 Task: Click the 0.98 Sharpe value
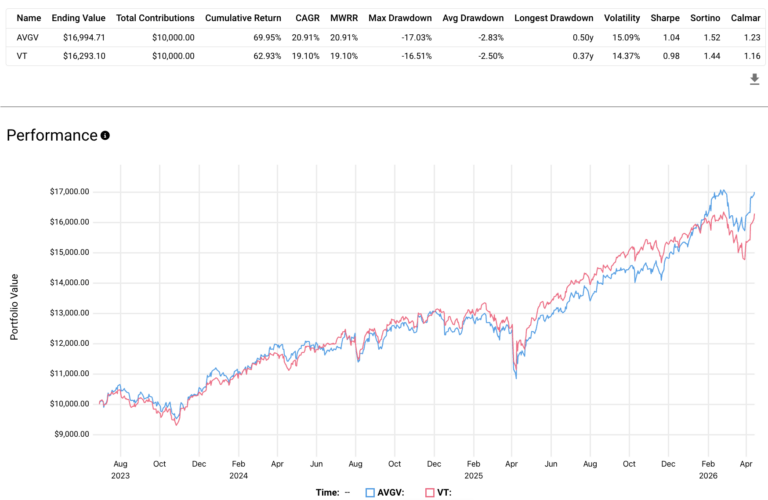(x=671, y=56)
